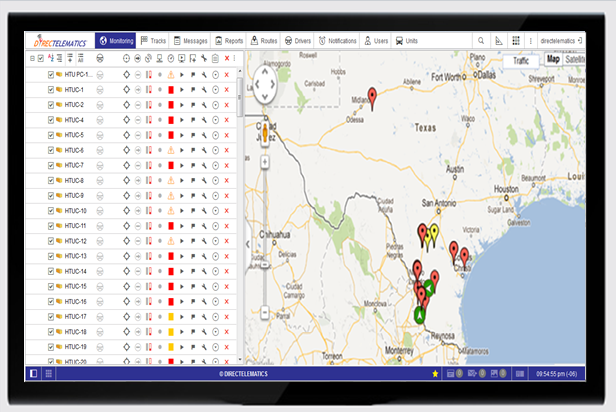Click the yellow star icon in bottom bar
The image size is (616, 412).
coord(435,373)
